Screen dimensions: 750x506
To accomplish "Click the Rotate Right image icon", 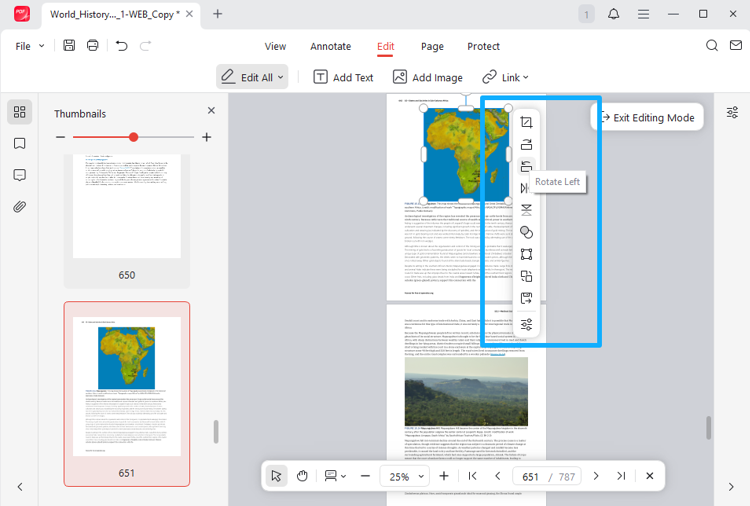I will click(526, 144).
